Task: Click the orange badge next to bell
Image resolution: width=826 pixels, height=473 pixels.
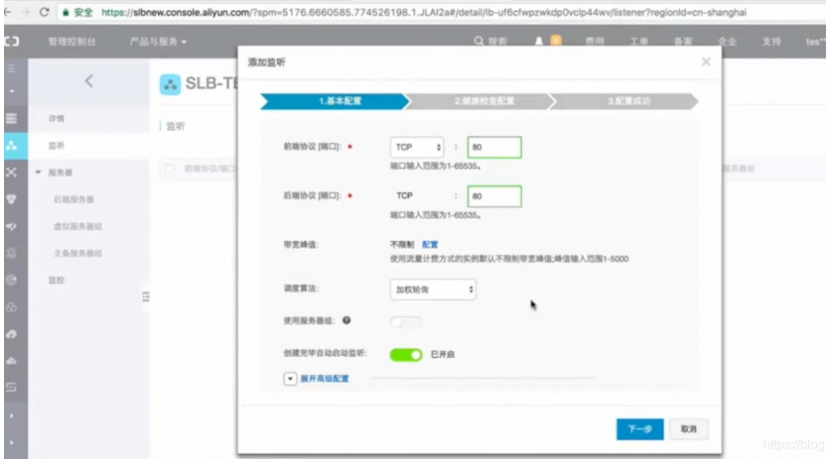Action: click(x=556, y=41)
